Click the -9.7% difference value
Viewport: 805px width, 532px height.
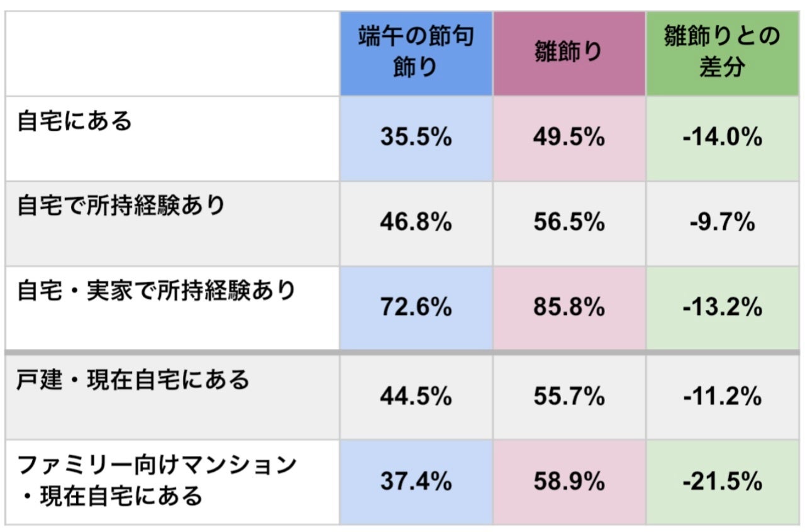point(722,223)
